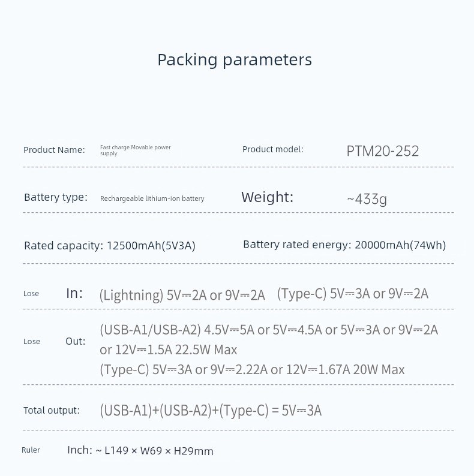
Task: Select the Type-C input specification
Action: [352, 294]
